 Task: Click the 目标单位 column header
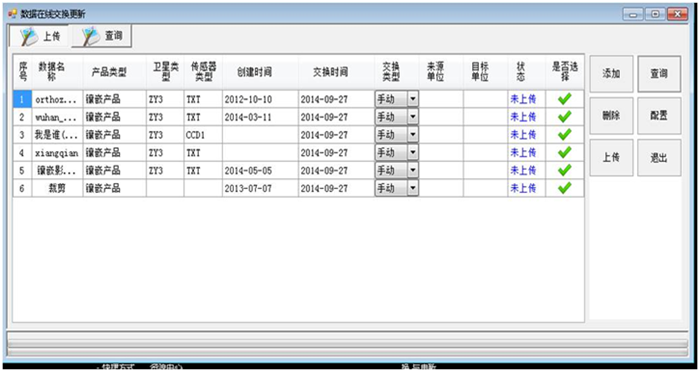point(485,72)
